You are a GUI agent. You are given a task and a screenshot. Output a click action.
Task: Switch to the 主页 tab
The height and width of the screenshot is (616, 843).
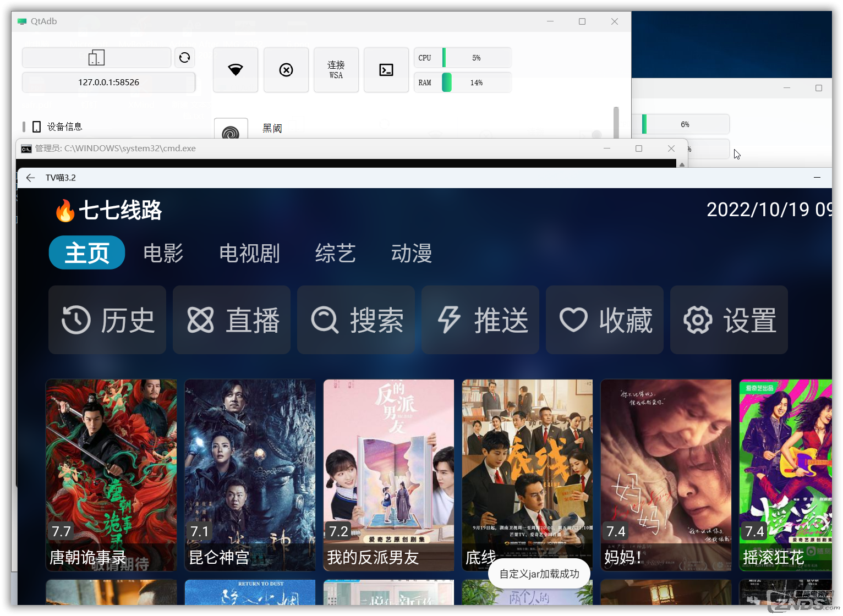click(x=87, y=253)
